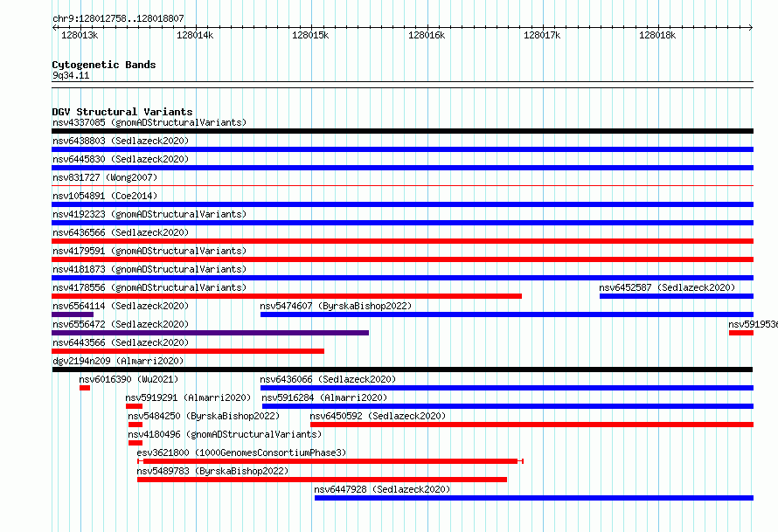778x532 pixels.
Task: Open the nsv6436566 (Sedlazeck2020) label
Action: [121, 232]
